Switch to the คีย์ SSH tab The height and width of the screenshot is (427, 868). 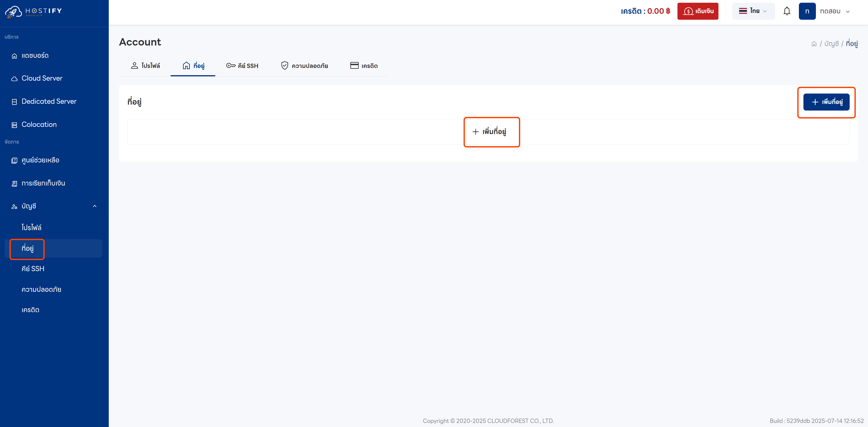coord(242,66)
